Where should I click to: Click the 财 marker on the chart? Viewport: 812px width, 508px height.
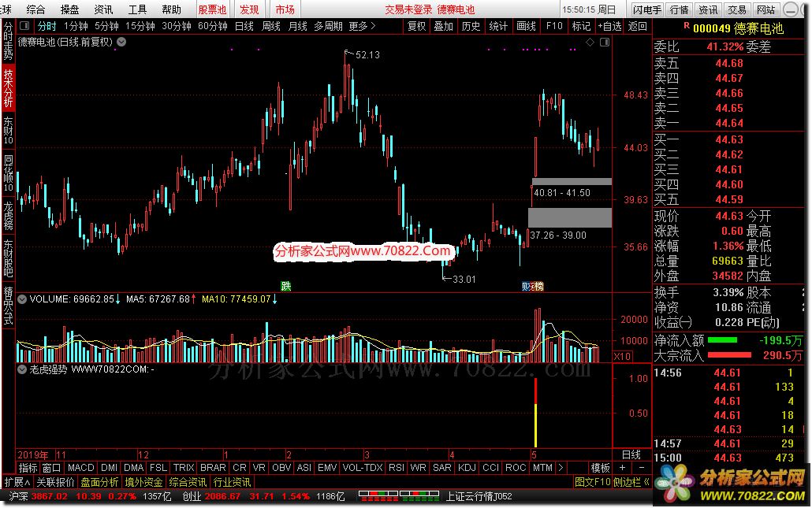pyautogui.click(x=526, y=286)
